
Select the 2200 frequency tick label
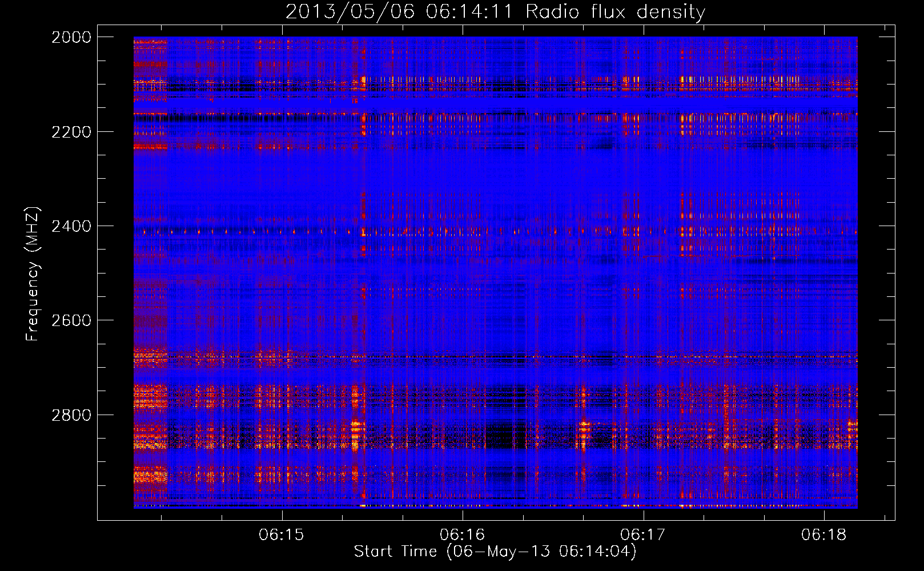point(71,132)
